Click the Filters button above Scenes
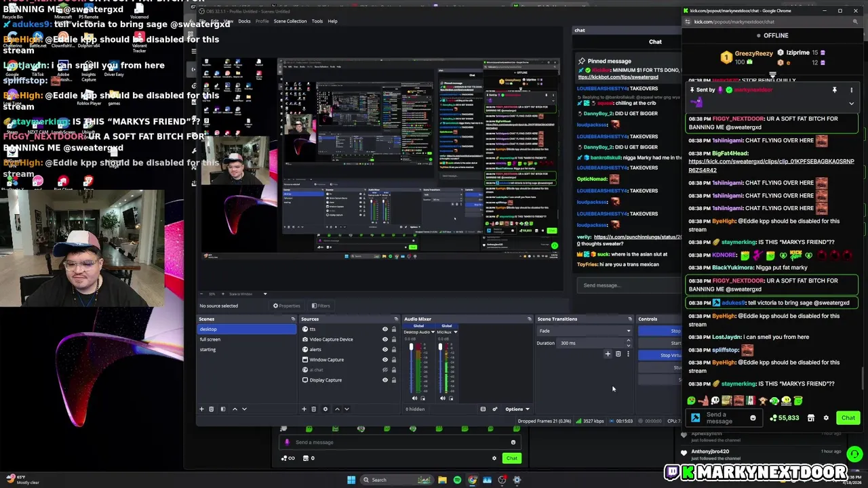The width and height of the screenshot is (868, 488). coord(320,306)
